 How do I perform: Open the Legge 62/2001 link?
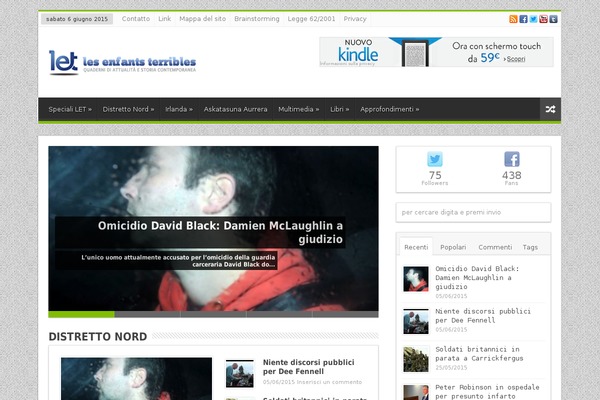tap(311, 19)
